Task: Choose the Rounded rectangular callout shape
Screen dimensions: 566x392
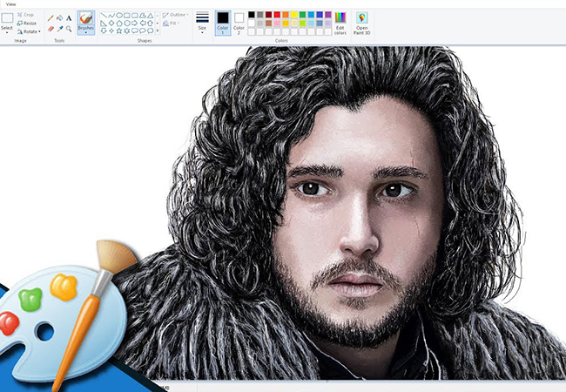Action: click(x=135, y=30)
